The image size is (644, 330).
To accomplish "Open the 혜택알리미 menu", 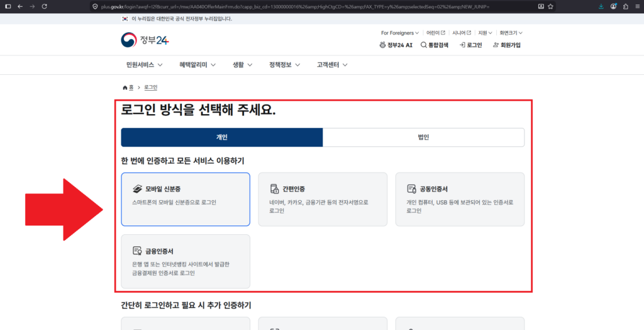I will click(197, 65).
